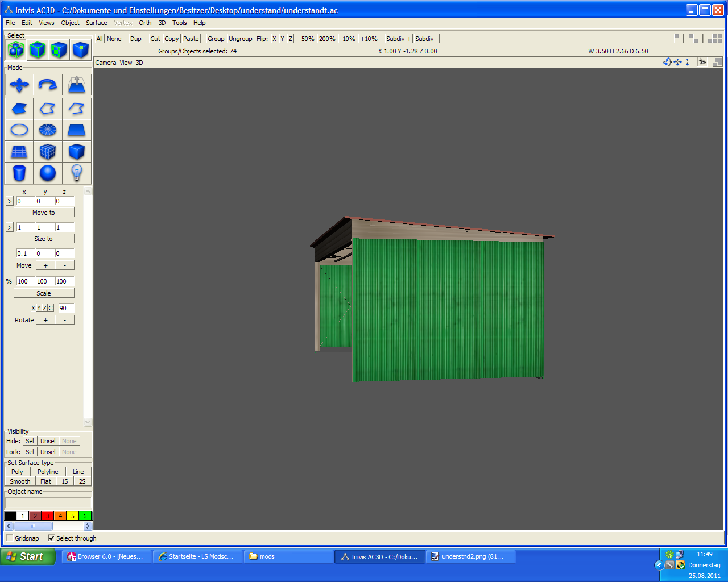Viewport: 728px width, 582px height.
Task: Maximize the 3D view pane
Action: pyautogui.click(x=717, y=62)
